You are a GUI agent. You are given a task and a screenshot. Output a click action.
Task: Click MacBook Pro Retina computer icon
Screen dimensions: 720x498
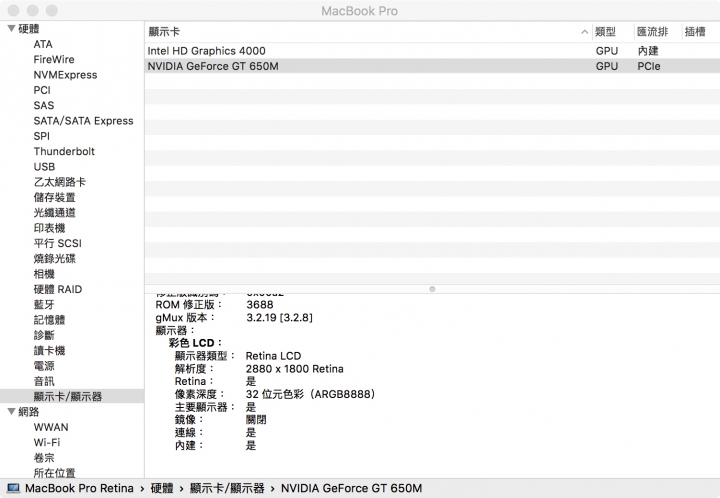tap(13, 488)
